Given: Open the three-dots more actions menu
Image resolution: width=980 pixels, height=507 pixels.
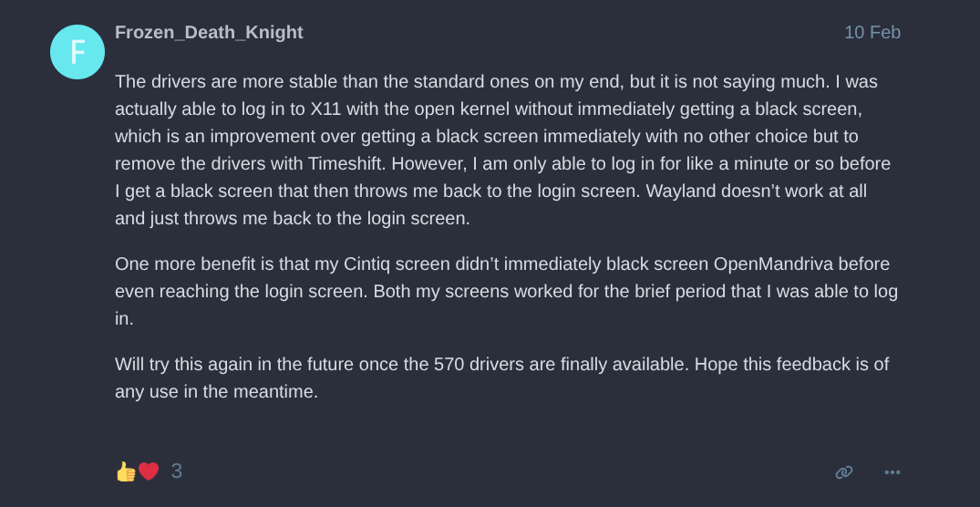Looking at the screenshot, I should (x=892, y=471).
